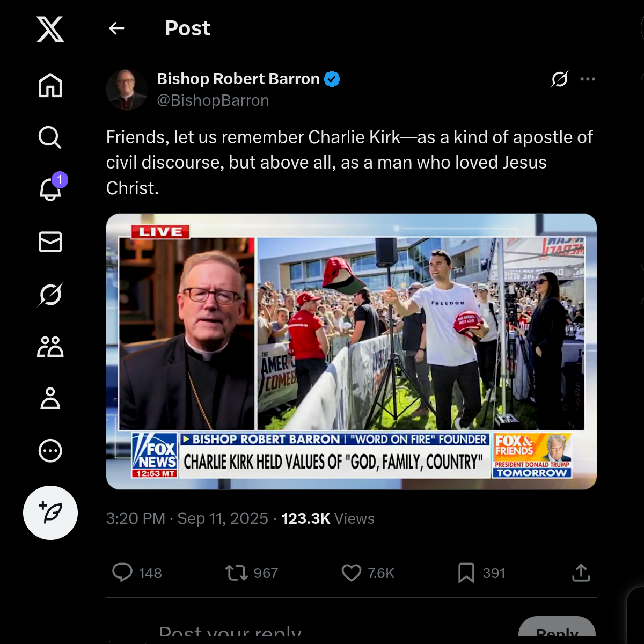This screenshot has height=644, width=644.
Task: Open the Communities section
Action: click(50, 347)
